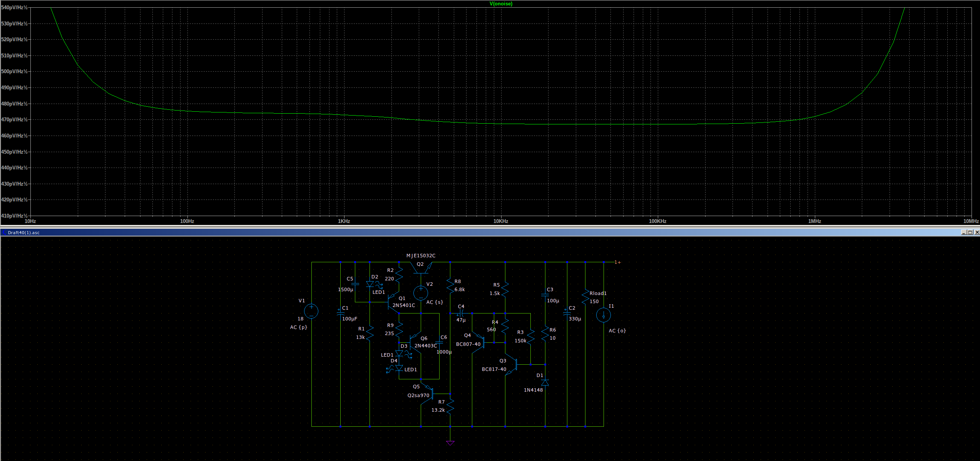The height and width of the screenshot is (461, 980).
Task: Click the 10Hz frequency axis label
Action: pyautogui.click(x=30, y=221)
